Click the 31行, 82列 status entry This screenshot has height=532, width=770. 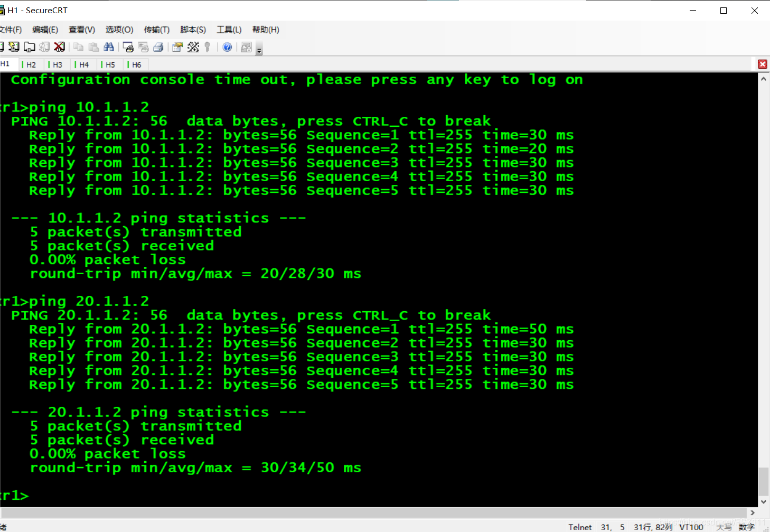tap(653, 527)
